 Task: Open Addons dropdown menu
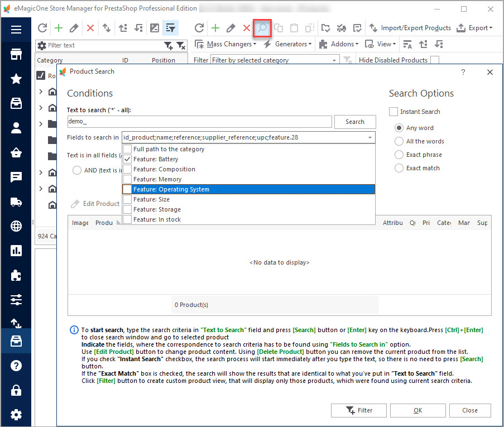[338, 44]
